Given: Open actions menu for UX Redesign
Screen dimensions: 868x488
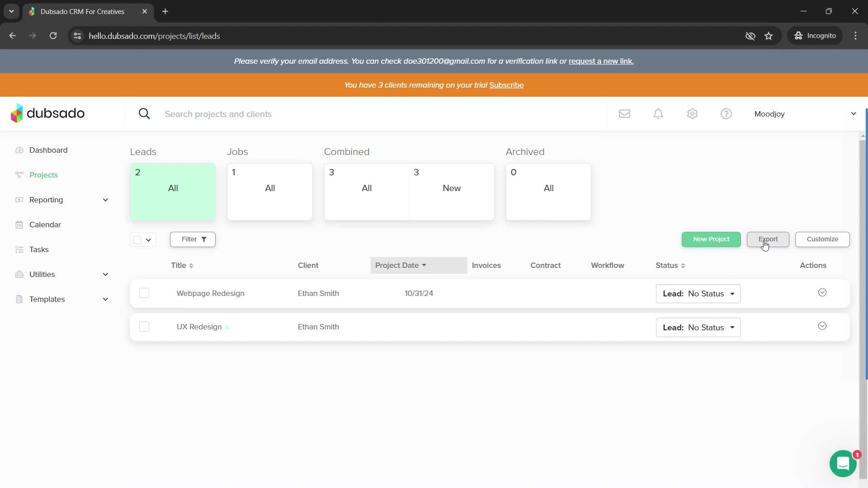Looking at the screenshot, I should tap(822, 326).
